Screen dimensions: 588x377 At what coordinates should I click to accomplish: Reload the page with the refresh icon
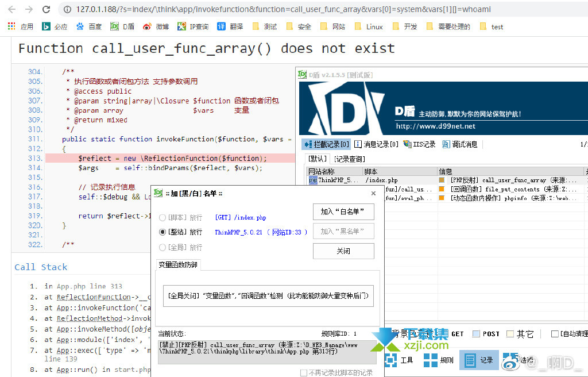click(46, 9)
